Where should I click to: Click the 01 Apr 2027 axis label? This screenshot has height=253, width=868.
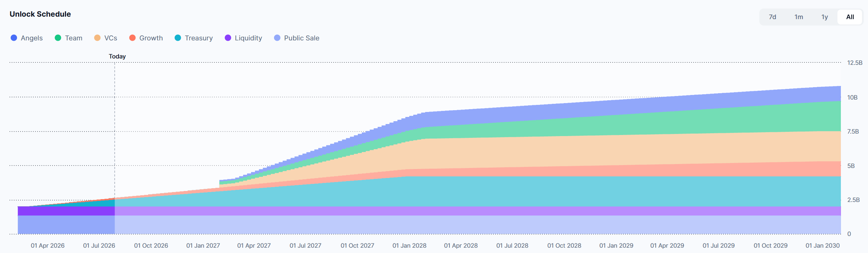pos(254,246)
